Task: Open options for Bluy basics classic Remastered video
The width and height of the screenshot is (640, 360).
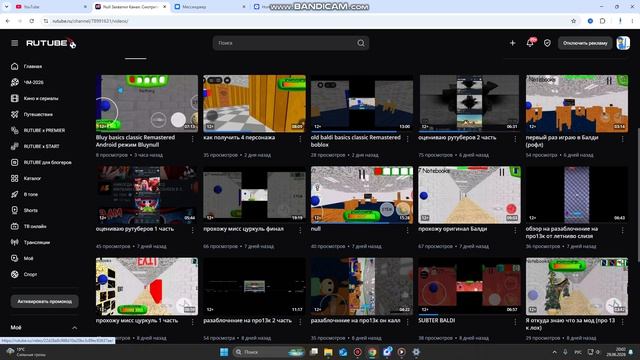Action: pos(193,139)
